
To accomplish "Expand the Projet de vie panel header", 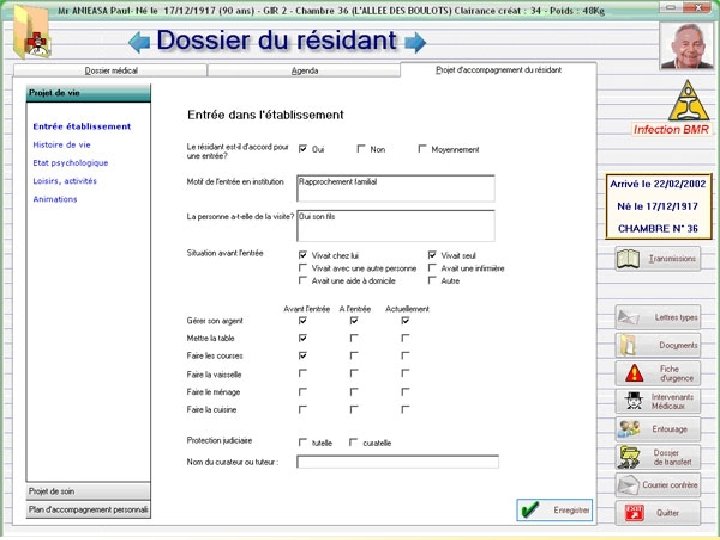I will click(x=88, y=93).
